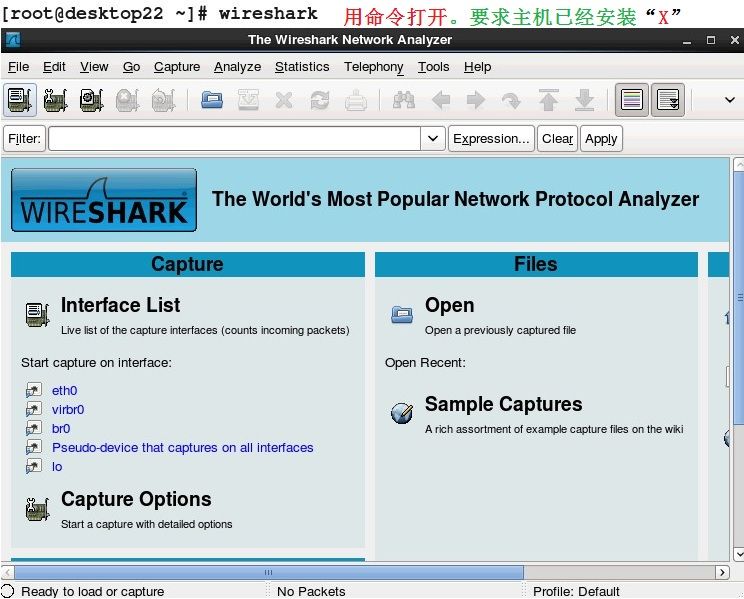
Task: Toggle packet colorize toolbar button
Action: 632,100
